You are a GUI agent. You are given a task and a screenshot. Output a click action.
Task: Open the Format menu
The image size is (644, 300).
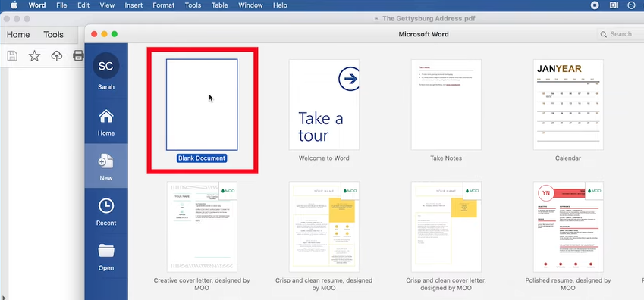(x=164, y=5)
